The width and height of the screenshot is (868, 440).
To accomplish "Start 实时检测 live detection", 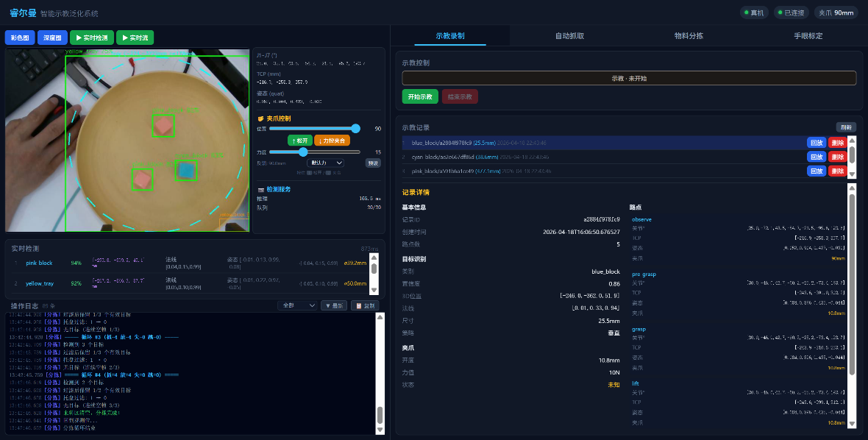I will pyautogui.click(x=92, y=38).
